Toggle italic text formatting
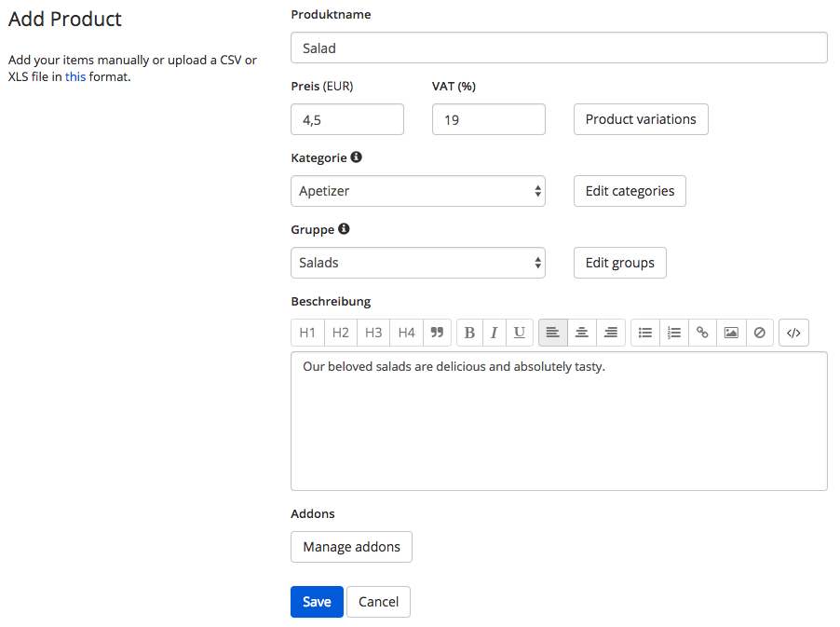Image resolution: width=840 pixels, height=627 pixels. (494, 333)
